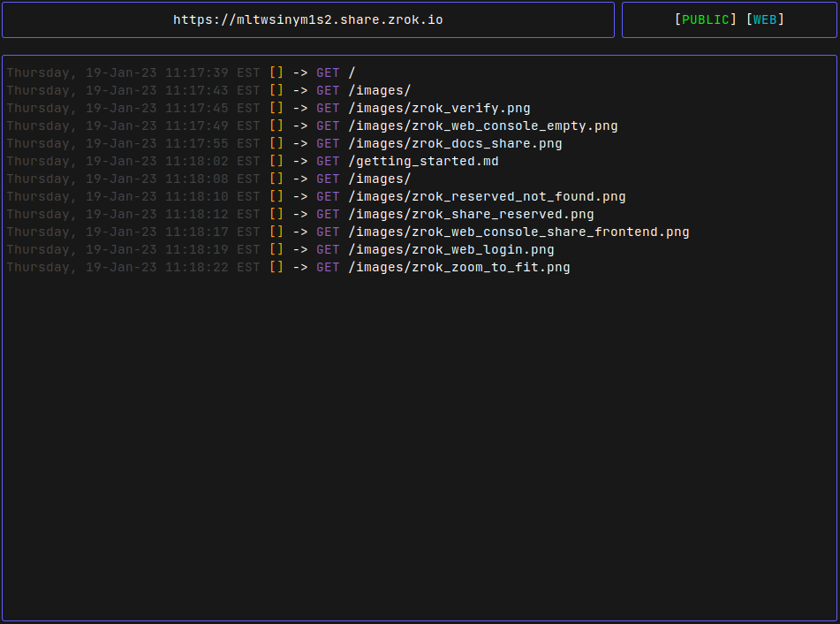This screenshot has width=840, height=624.
Task: Click the /images/ directory request entry
Action: pos(379,90)
